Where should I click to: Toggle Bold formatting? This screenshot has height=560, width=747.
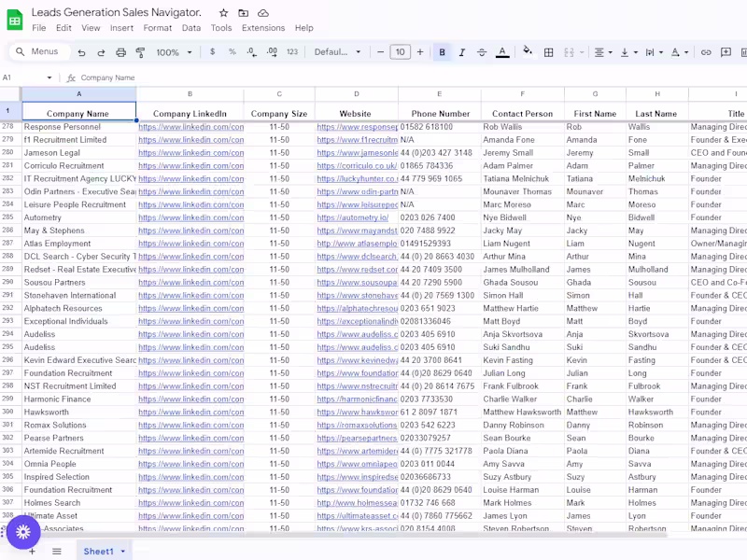[x=442, y=52]
